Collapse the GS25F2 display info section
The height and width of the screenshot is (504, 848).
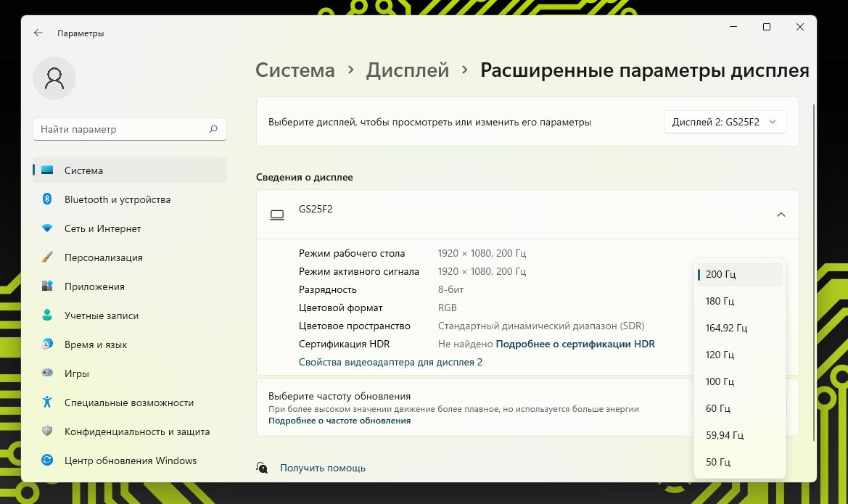(x=781, y=215)
